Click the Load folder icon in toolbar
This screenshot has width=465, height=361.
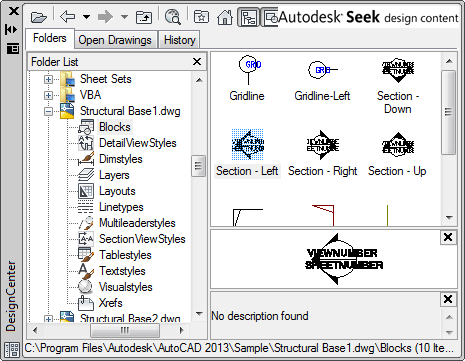(x=39, y=17)
